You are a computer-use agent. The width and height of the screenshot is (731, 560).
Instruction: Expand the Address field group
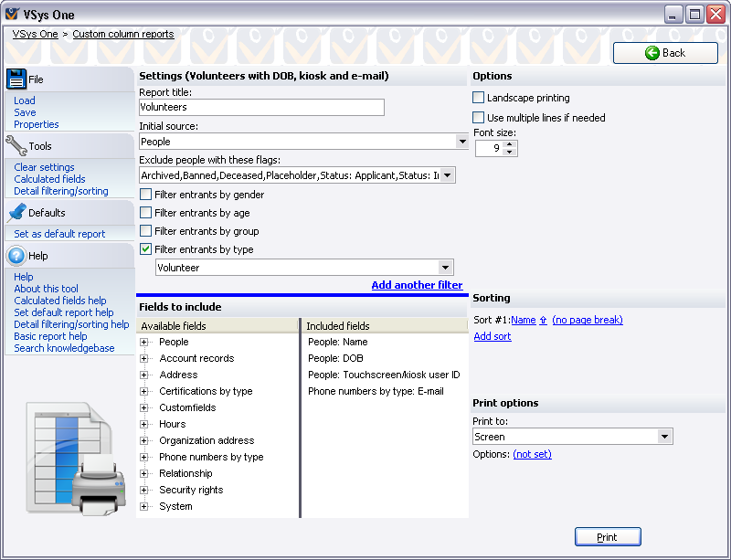pyautogui.click(x=144, y=375)
